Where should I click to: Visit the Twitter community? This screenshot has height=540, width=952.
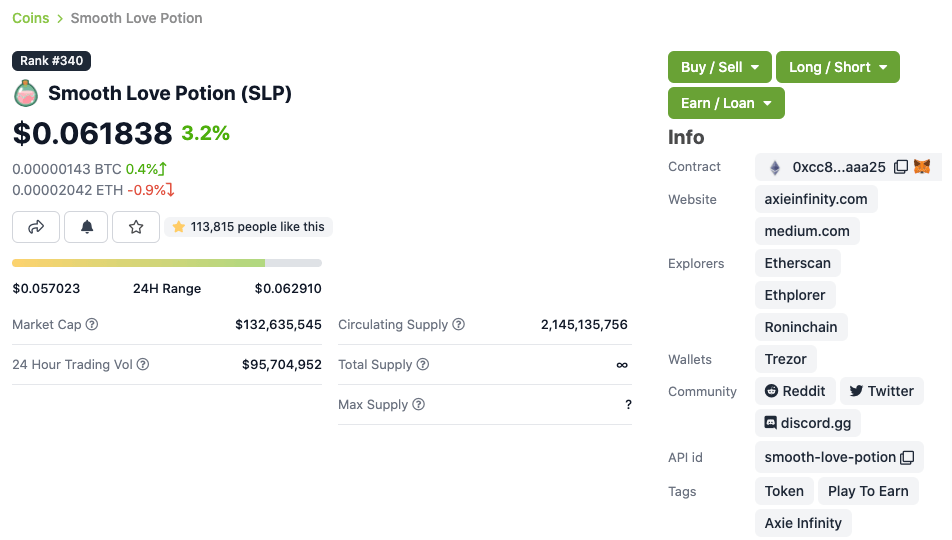coord(882,391)
